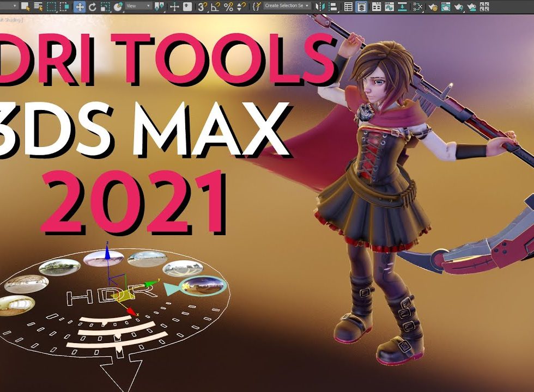The height and width of the screenshot is (392, 534).
Task: Open the Curve Editor
Action: click(389, 7)
